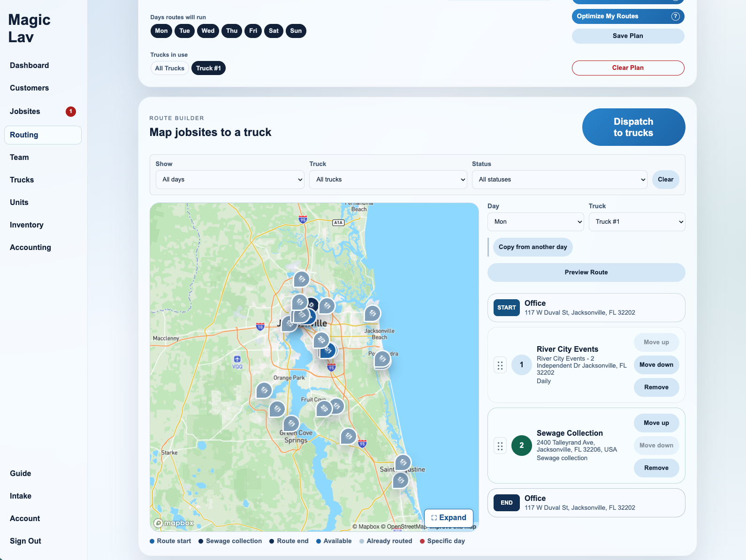Open the Trucks page
Screen dimensions: 746x560
(22, 180)
